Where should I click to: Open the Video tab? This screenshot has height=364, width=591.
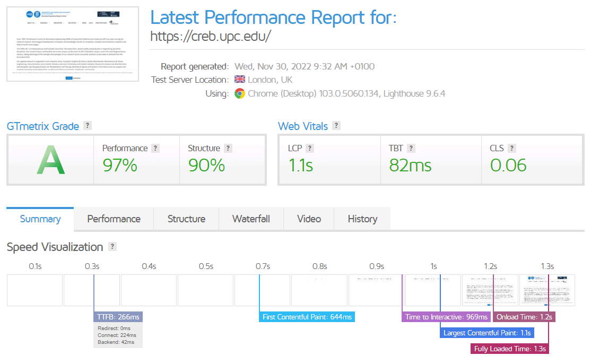tap(309, 219)
